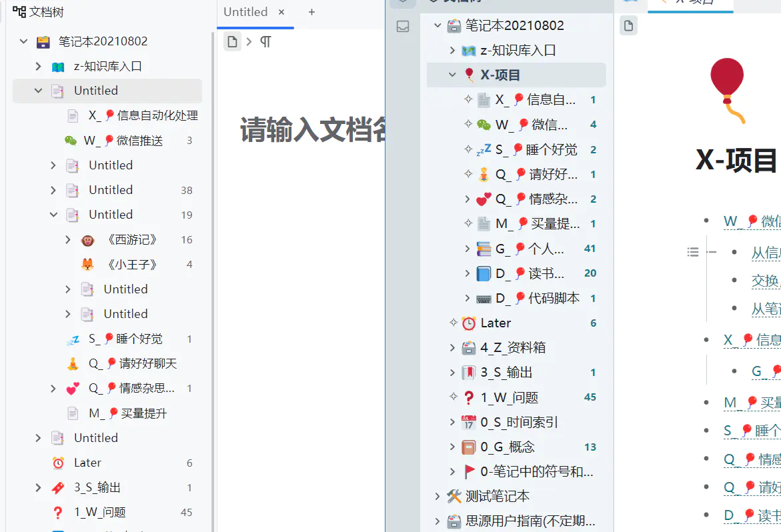The width and height of the screenshot is (781, 532).
Task: Expand the Untitled row with count 38
Action: (53, 190)
